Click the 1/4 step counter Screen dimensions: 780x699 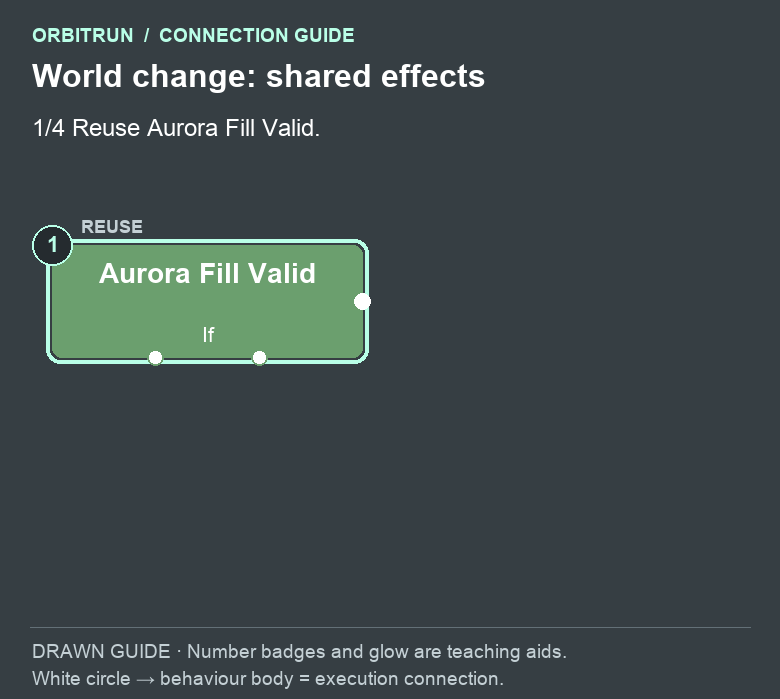[48, 128]
